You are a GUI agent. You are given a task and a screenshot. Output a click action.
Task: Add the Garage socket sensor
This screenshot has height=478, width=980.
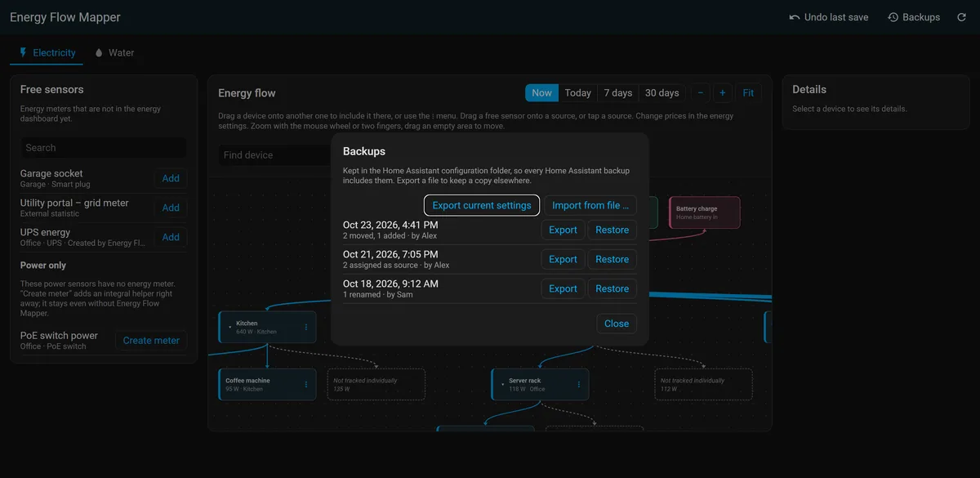tap(171, 178)
